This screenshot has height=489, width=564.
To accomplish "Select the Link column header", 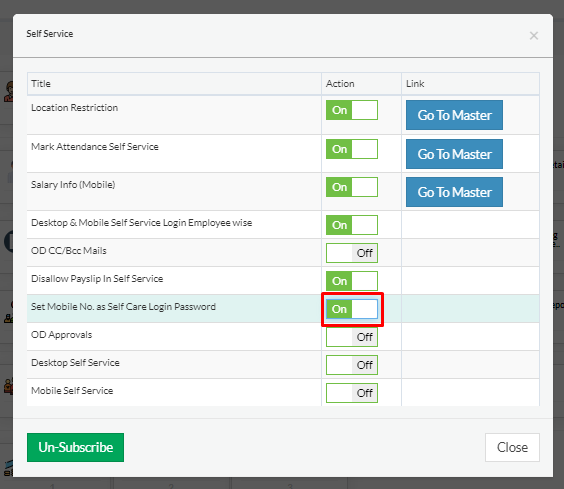I will (415, 84).
